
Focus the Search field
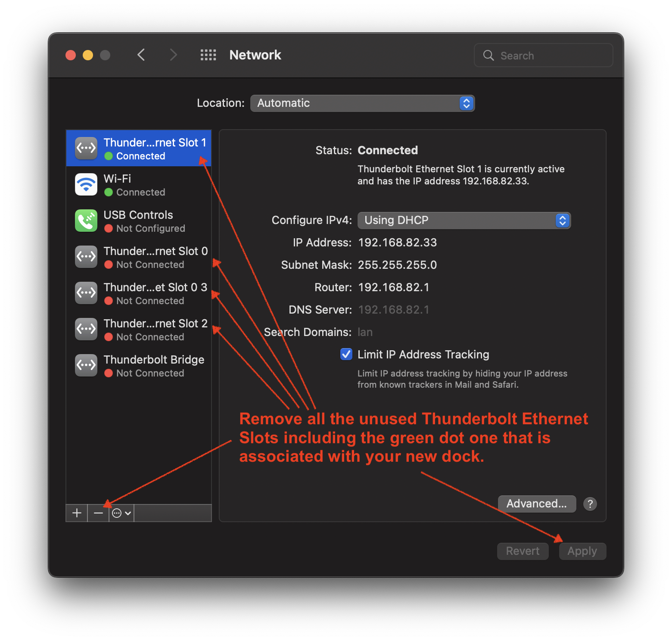[x=544, y=55]
